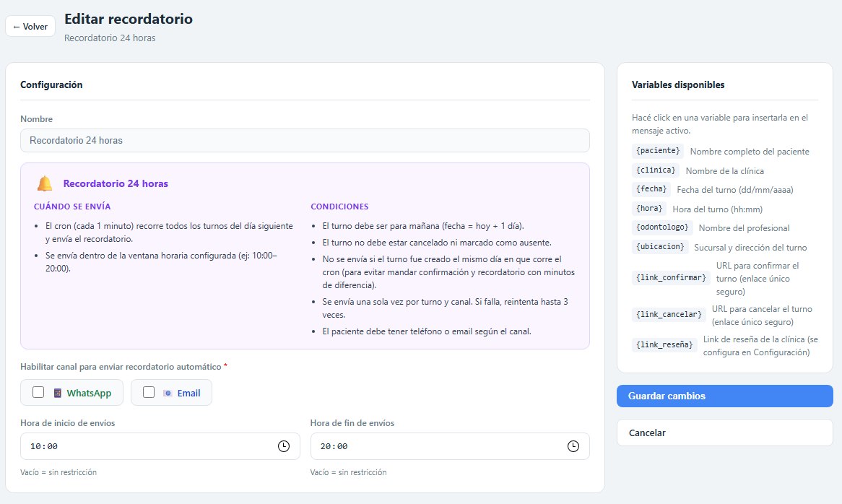Image resolution: width=842 pixels, height=504 pixels.
Task: Insert the {link_confirmar} variable
Action: pyautogui.click(x=672, y=278)
